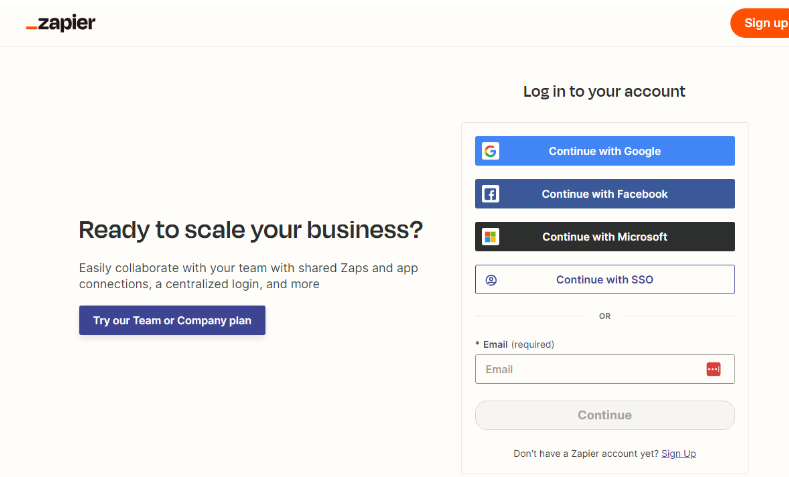This screenshot has height=477, width=789.
Task: Click the OR divider text
Action: 605,316
